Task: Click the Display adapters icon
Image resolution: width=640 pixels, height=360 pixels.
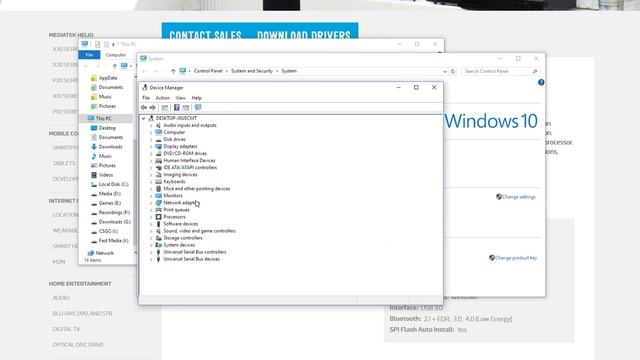Action: (159, 147)
